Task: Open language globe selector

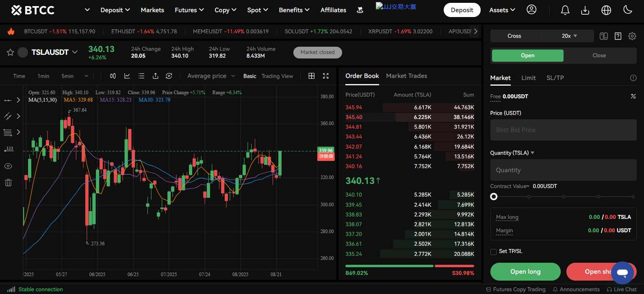Action: pos(606,10)
